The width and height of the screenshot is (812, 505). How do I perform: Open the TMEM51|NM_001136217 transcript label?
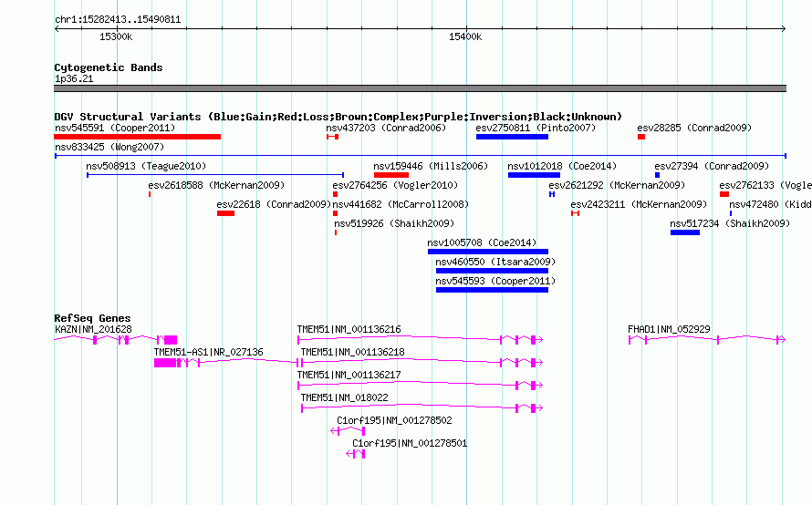pyautogui.click(x=349, y=375)
